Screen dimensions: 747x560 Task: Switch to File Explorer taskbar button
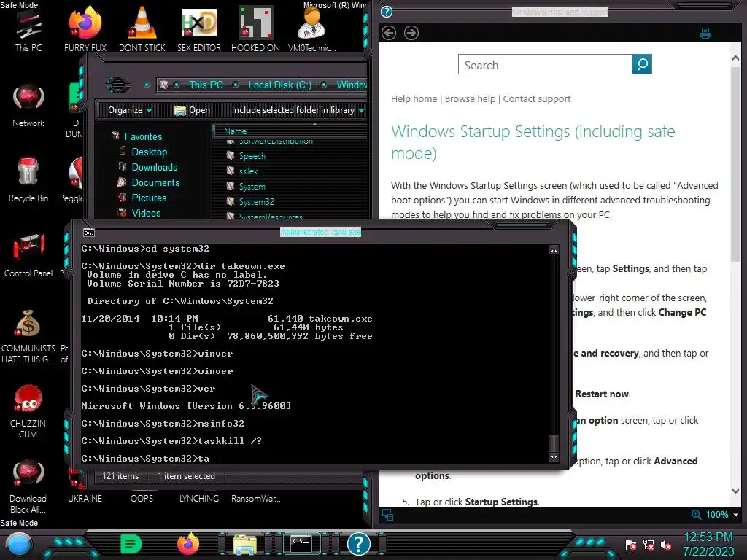pos(245,545)
